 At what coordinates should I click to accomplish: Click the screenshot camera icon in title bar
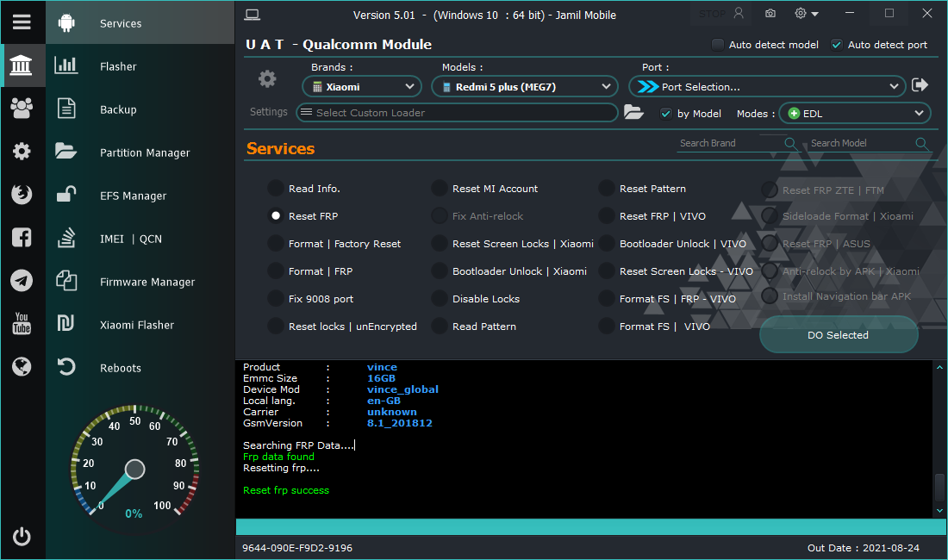770,14
